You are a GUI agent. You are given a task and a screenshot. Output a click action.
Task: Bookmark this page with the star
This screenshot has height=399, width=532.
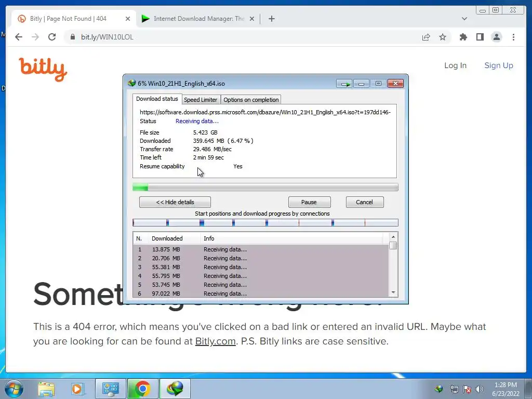coord(443,37)
